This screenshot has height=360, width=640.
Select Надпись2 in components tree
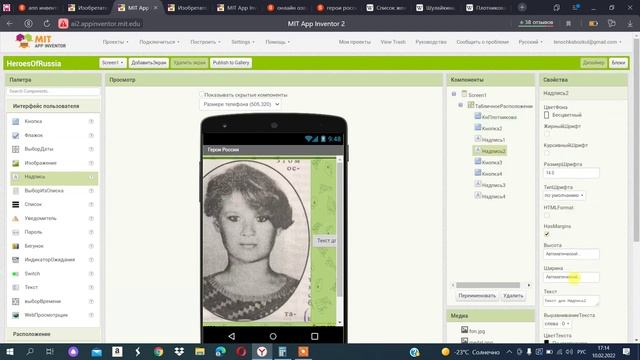tap(490, 151)
